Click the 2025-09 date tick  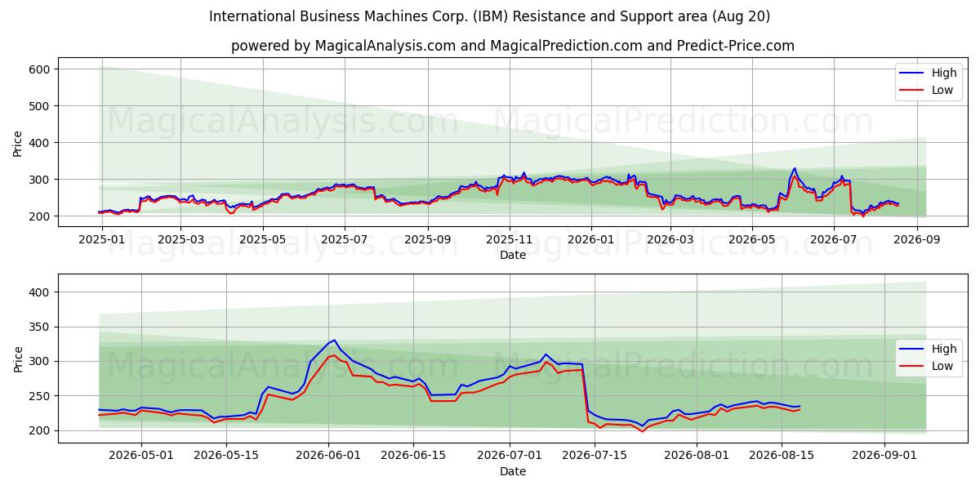(x=428, y=239)
